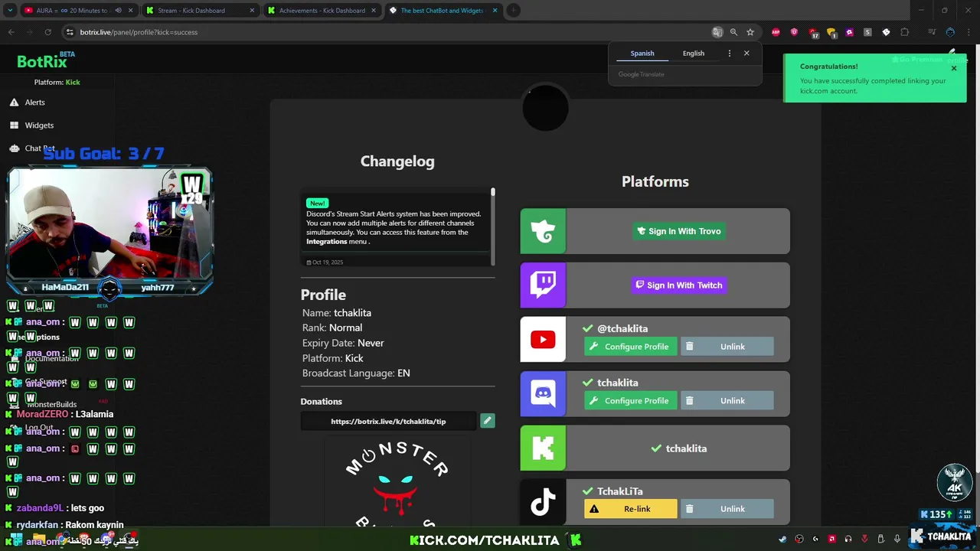The width and height of the screenshot is (980, 551).
Task: Open the Chrome profile avatar
Action: point(950,32)
